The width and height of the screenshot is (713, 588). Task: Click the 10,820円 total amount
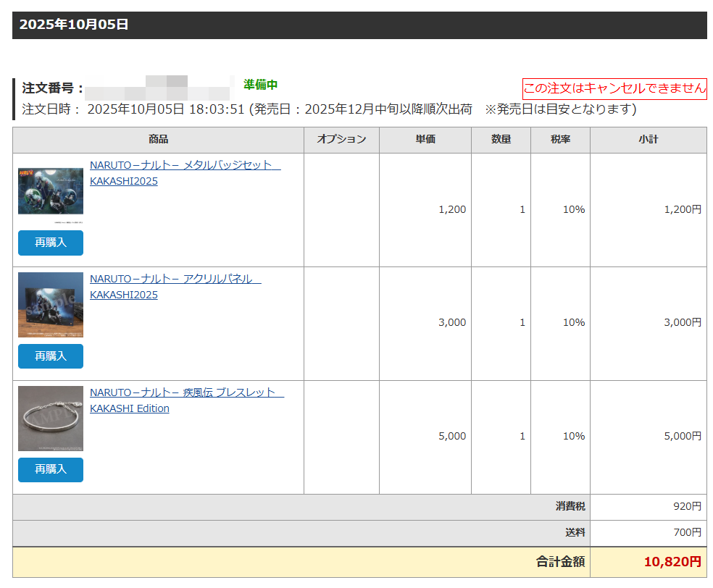[672, 561]
